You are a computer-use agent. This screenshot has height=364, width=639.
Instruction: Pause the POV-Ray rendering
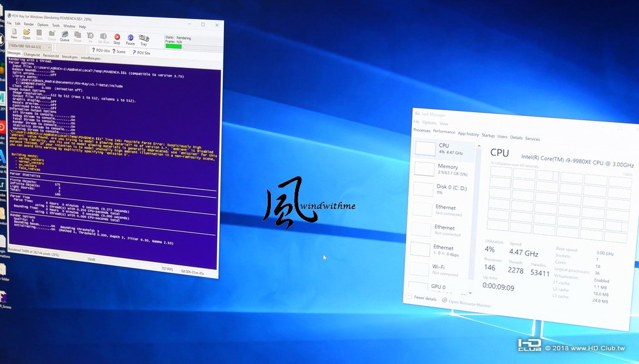coord(130,41)
